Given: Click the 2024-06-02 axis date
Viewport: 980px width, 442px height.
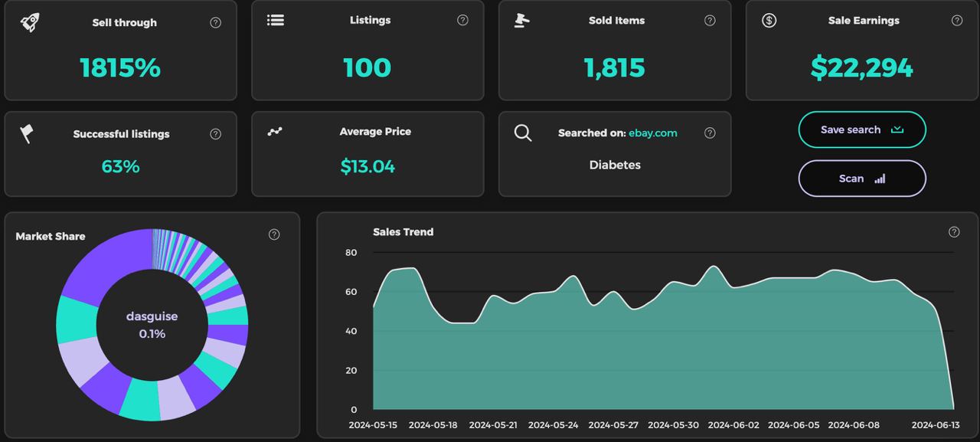Looking at the screenshot, I should click(x=733, y=424).
